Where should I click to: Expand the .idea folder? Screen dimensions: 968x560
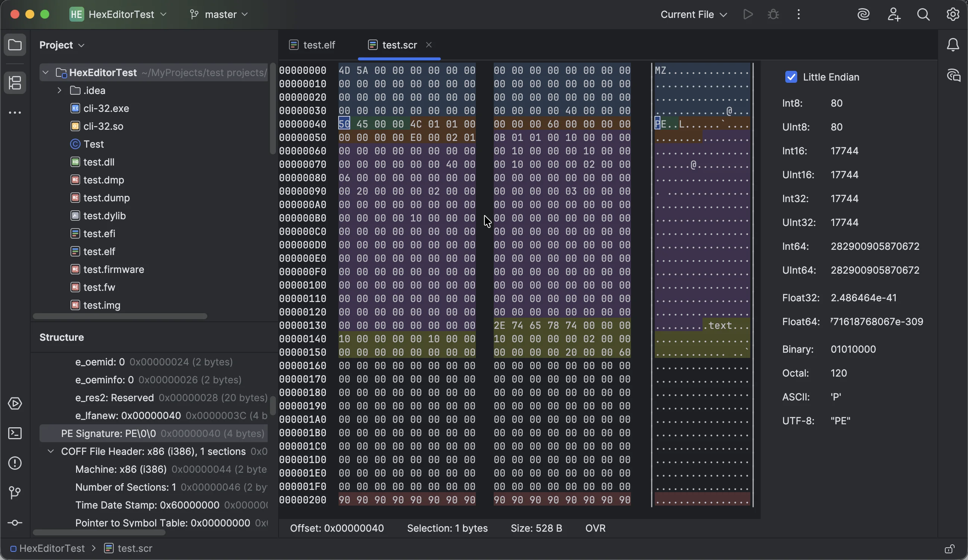tap(60, 91)
